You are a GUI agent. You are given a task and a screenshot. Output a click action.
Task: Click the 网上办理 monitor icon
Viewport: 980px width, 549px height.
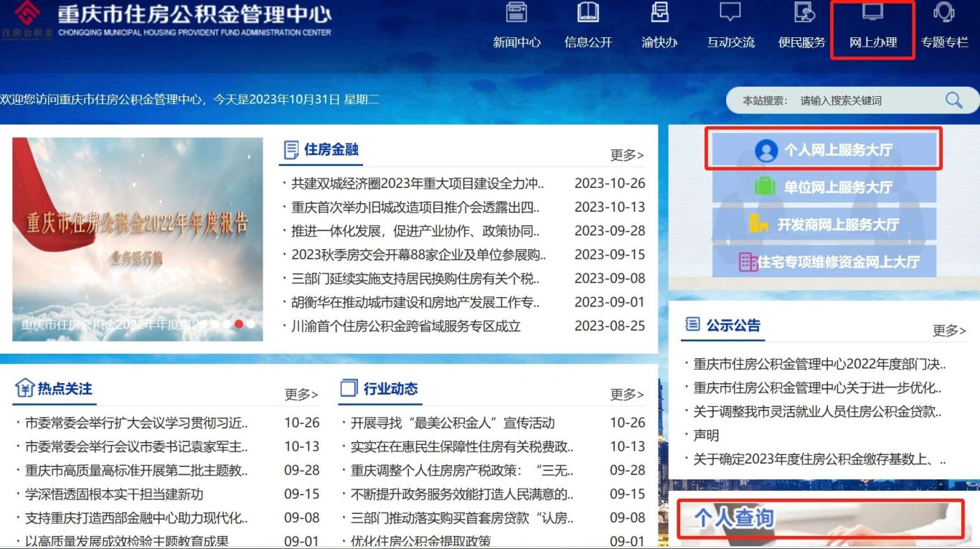click(x=873, y=12)
